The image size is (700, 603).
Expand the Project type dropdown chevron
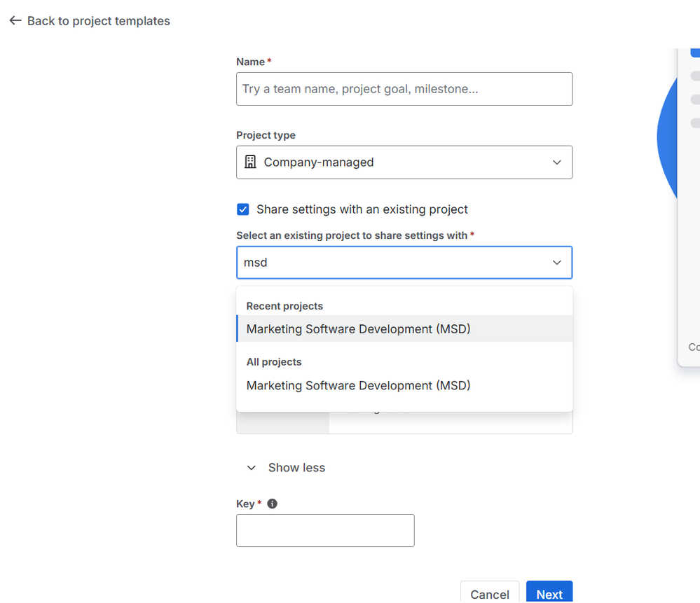coord(556,162)
